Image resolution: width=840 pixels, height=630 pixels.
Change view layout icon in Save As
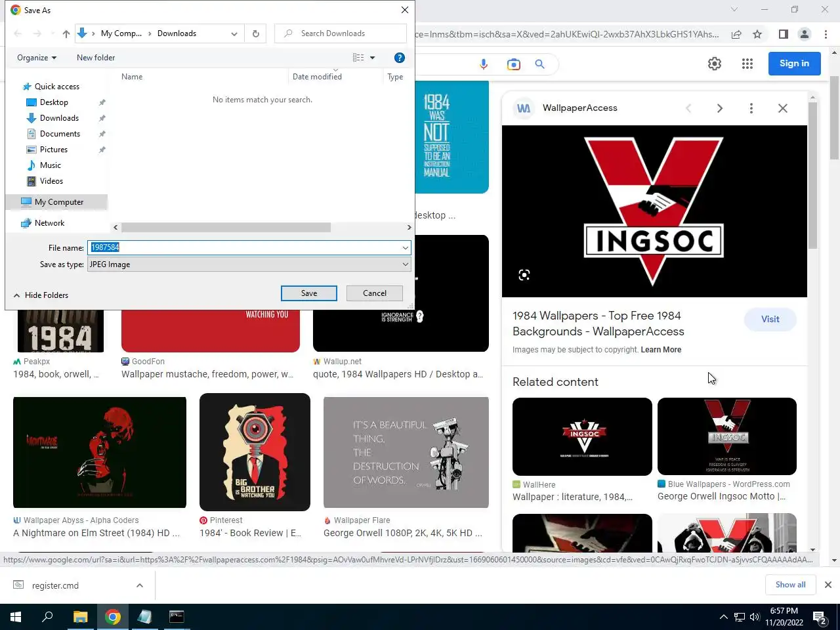click(358, 58)
